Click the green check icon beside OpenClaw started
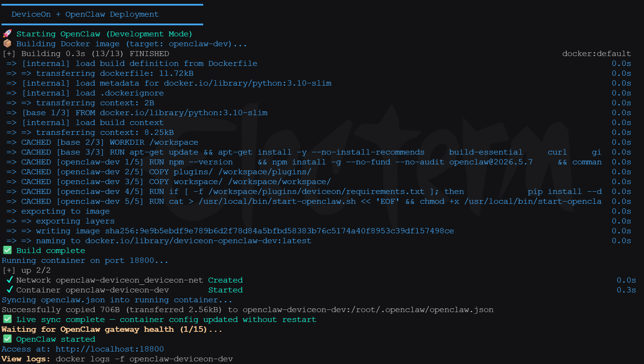 (x=7, y=339)
